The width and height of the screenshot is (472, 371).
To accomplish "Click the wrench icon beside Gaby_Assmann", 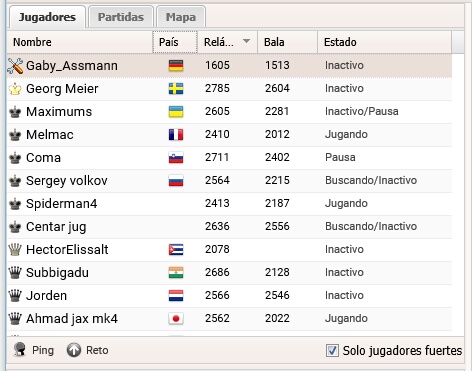I will tap(15, 66).
